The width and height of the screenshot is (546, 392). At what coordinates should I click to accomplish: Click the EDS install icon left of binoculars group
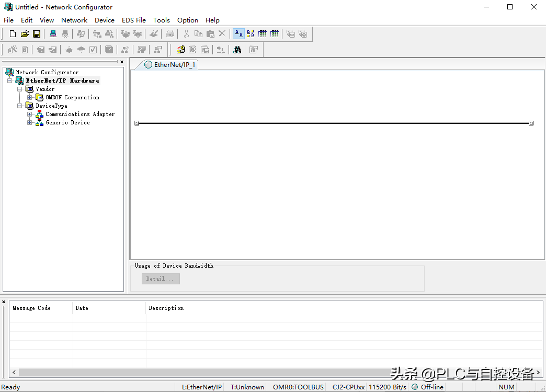tap(181, 50)
